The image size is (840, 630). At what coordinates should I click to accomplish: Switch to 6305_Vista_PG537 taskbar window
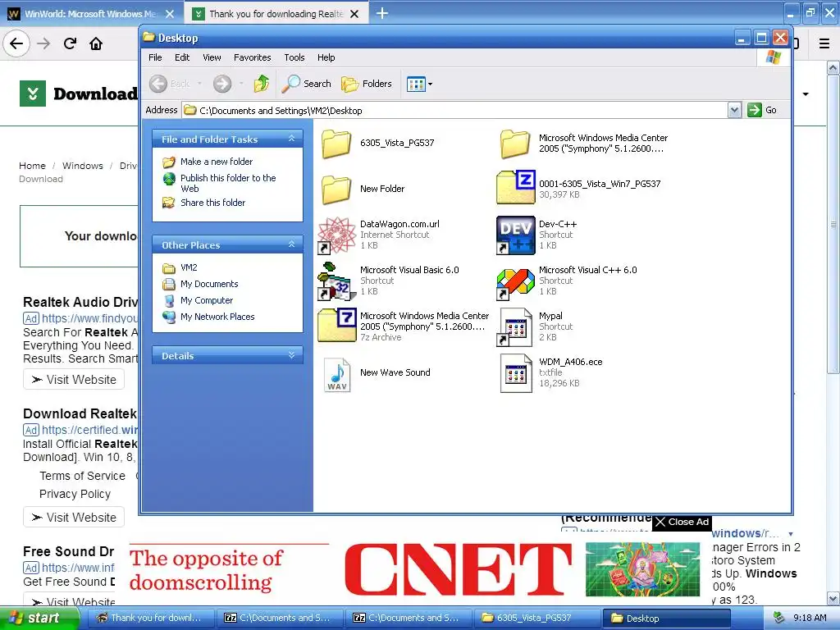536,618
